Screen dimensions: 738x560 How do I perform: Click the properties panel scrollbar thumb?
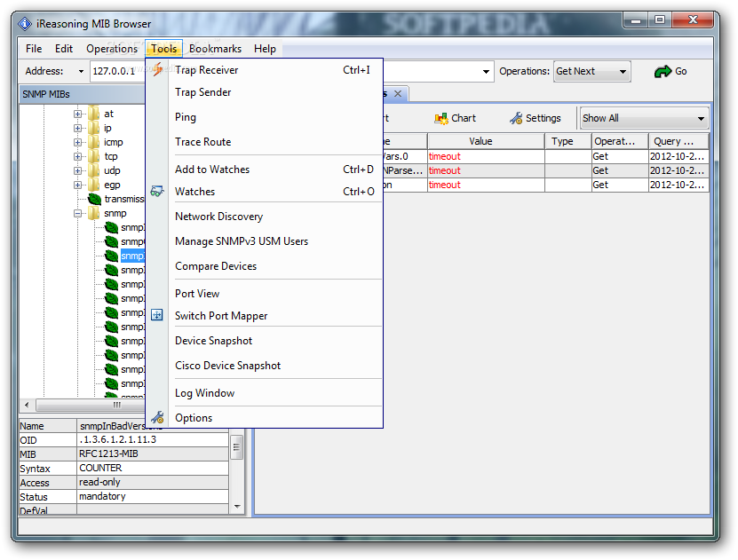point(237,447)
